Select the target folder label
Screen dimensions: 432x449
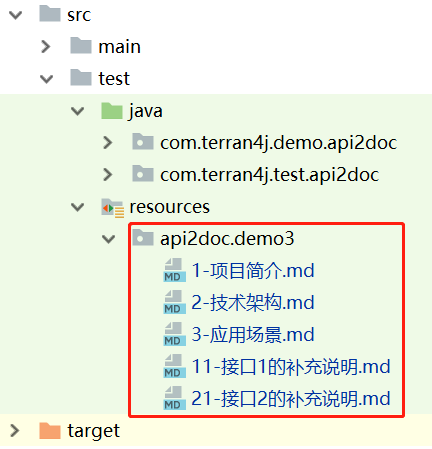(94, 431)
